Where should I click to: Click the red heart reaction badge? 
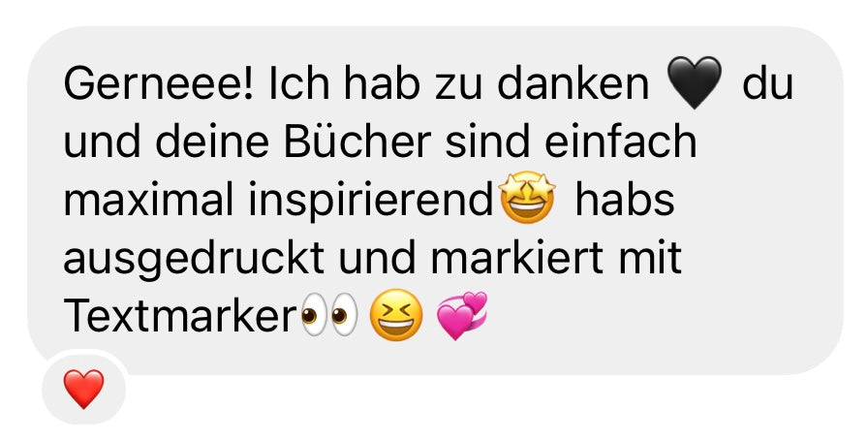83,389
